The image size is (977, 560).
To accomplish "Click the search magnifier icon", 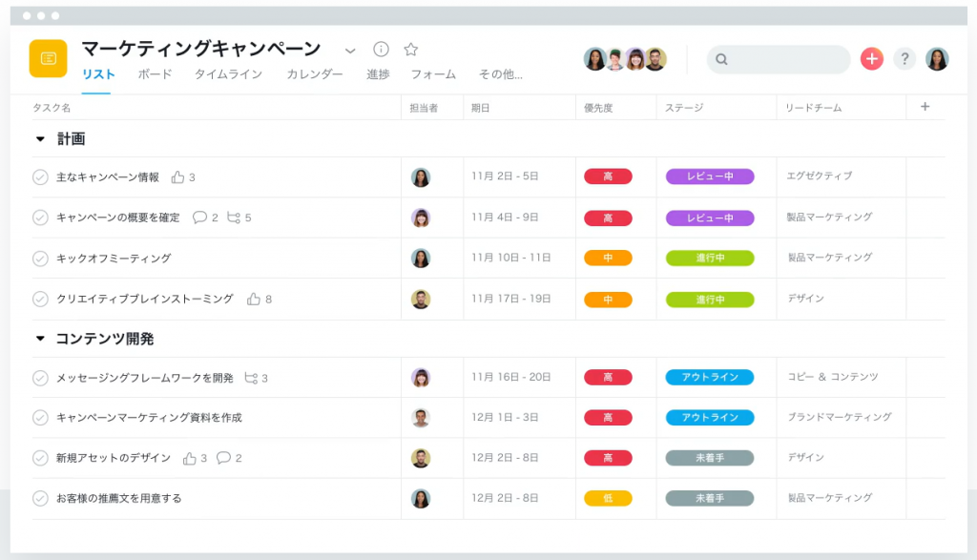I will [x=721, y=59].
